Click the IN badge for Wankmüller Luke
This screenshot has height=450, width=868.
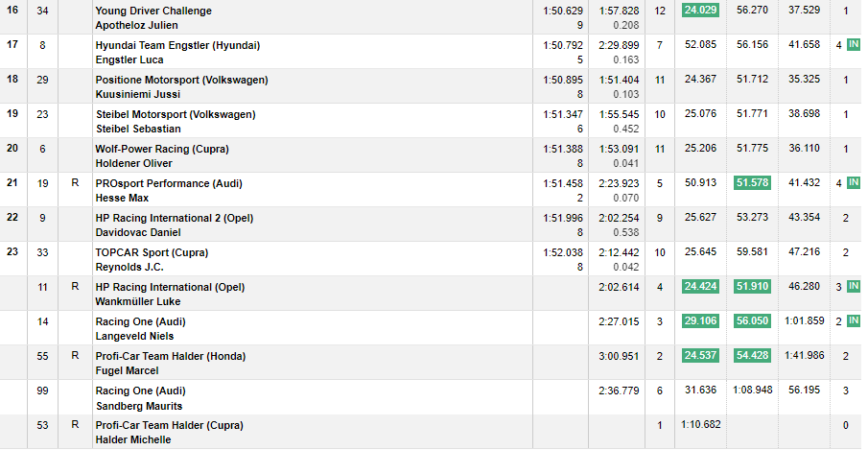(x=854, y=286)
